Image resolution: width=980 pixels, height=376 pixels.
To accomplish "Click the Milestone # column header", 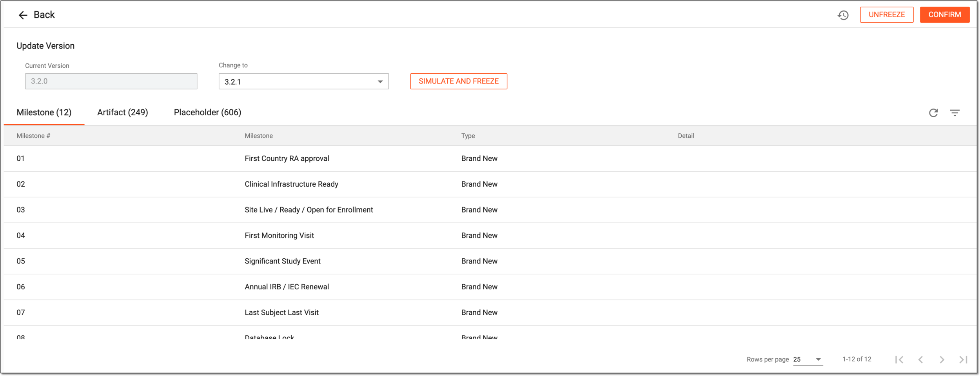I will tap(33, 136).
